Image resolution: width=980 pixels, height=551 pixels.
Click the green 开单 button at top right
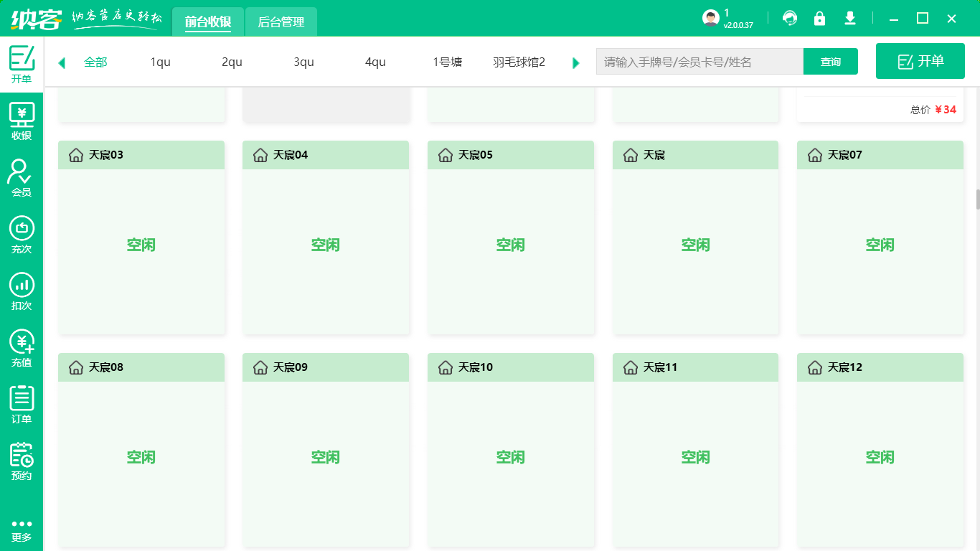(x=920, y=61)
